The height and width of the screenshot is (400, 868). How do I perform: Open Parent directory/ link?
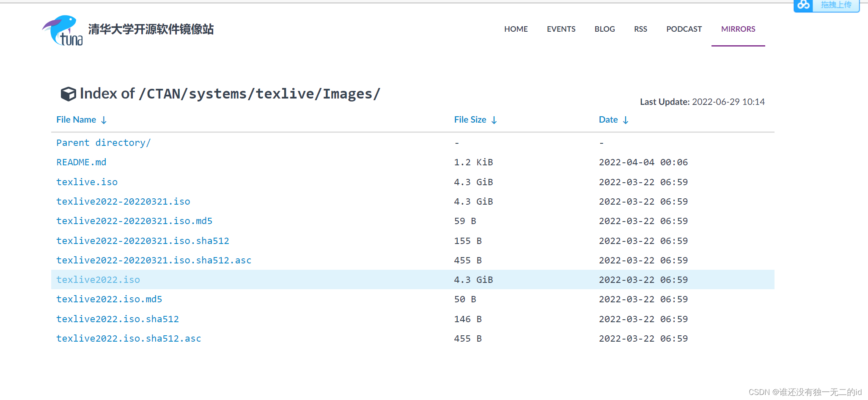click(x=103, y=143)
